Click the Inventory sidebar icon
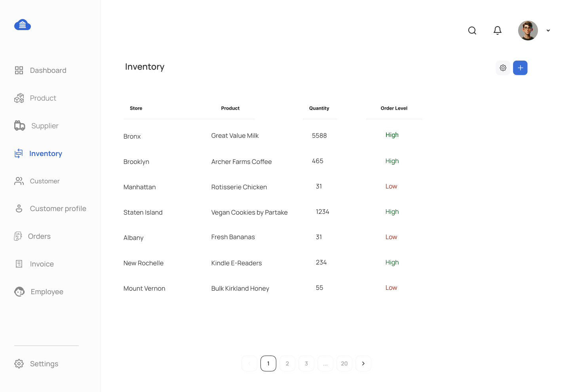570x392 pixels. click(19, 154)
